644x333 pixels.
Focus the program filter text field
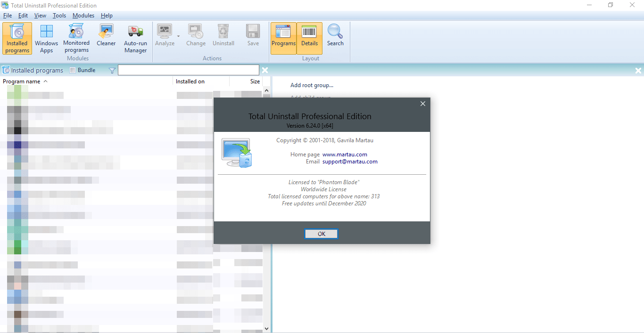(x=189, y=70)
